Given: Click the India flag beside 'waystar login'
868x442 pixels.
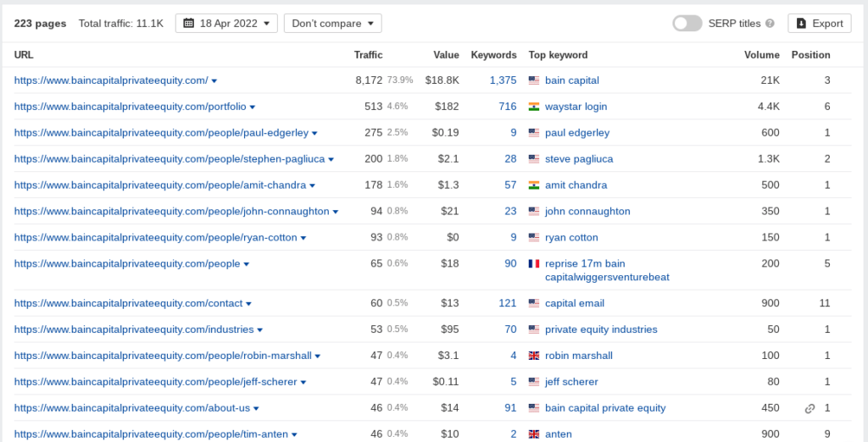Looking at the screenshot, I should tap(534, 106).
